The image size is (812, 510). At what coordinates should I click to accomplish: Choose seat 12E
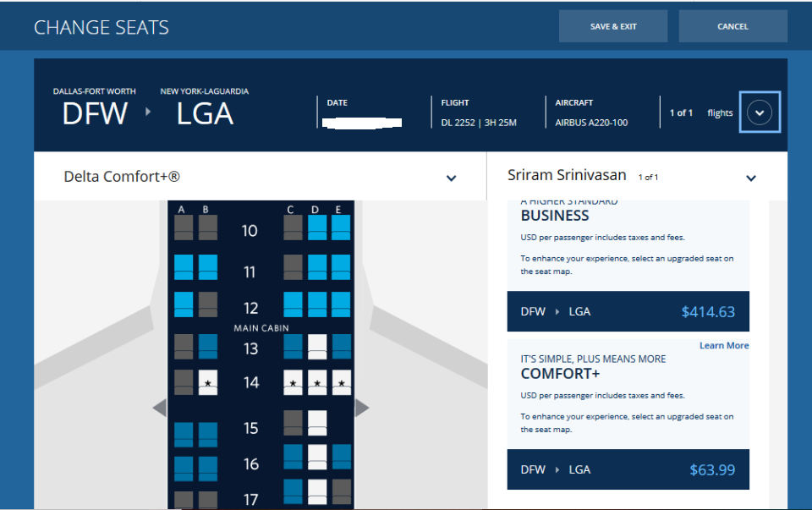tap(341, 304)
